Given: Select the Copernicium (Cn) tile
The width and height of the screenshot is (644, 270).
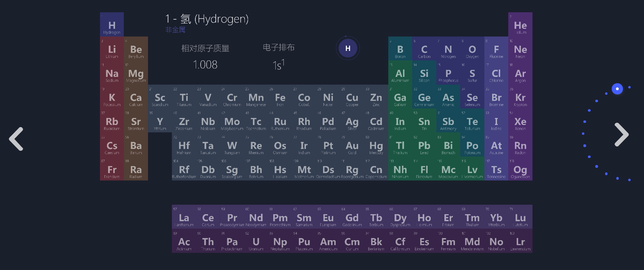Looking at the screenshot, I should pos(376,169).
